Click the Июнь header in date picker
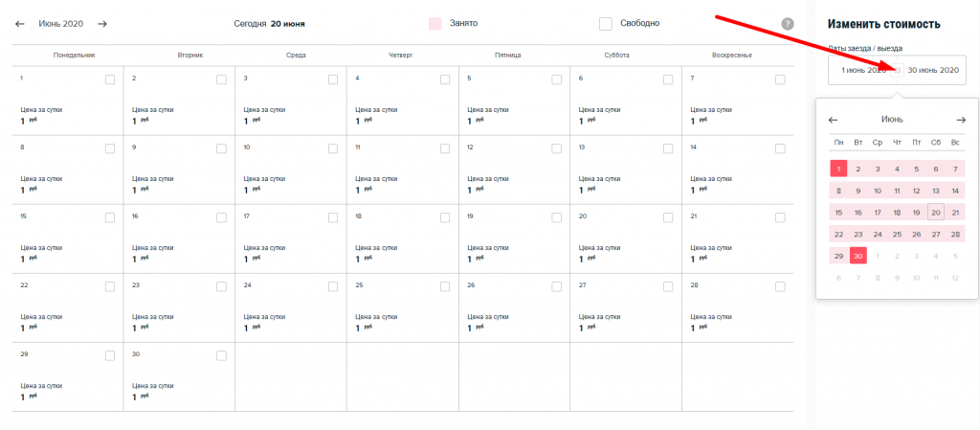This screenshot has width=980, height=430. point(891,120)
